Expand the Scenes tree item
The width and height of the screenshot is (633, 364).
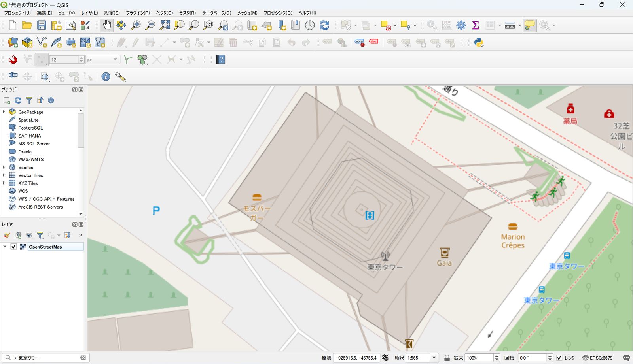pos(4,167)
